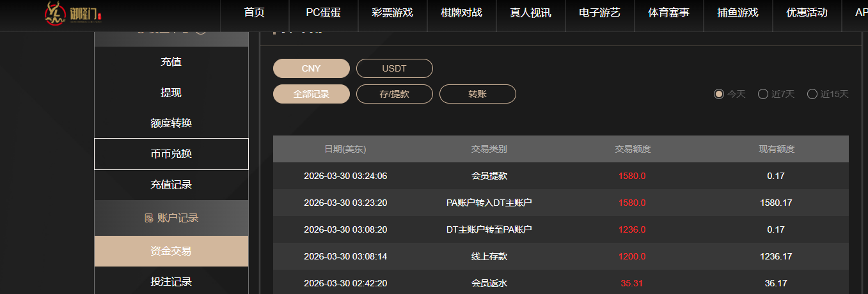Click the amount 1236.0
The image size is (868, 294).
click(633, 229)
